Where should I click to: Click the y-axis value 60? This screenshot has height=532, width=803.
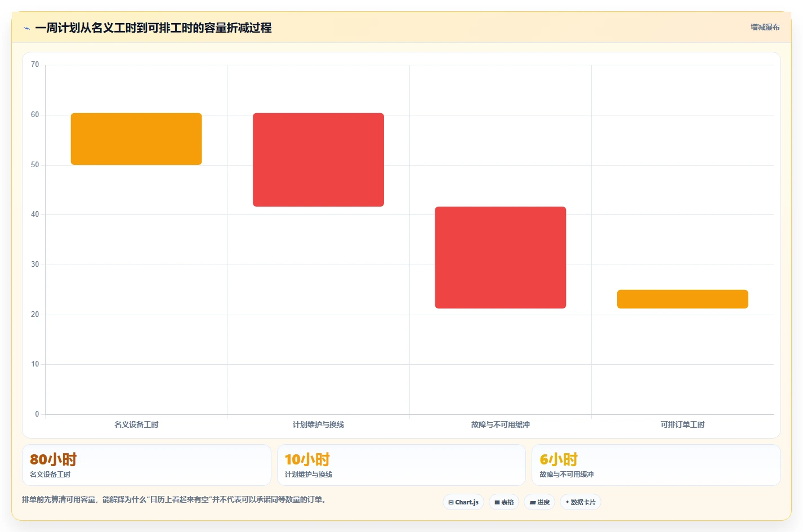click(x=35, y=115)
